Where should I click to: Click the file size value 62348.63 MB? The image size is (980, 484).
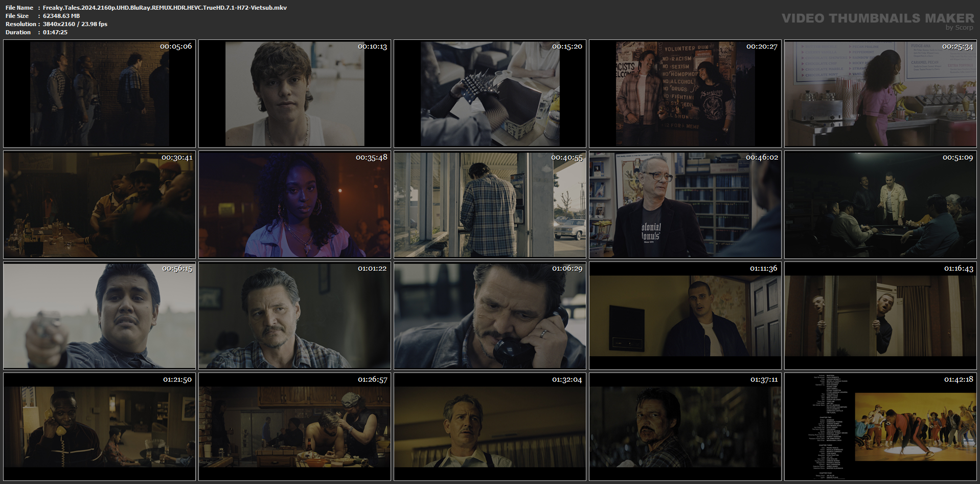point(61,16)
